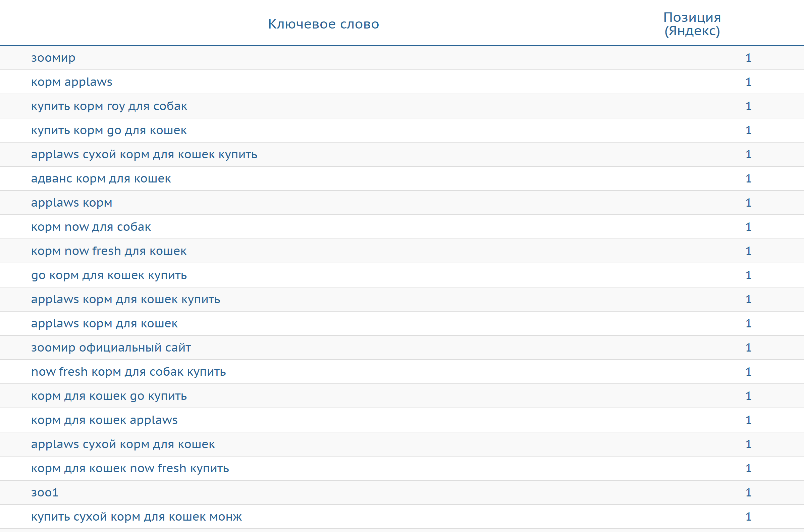Select 'корм для кошек applaws' keyword

click(x=104, y=420)
